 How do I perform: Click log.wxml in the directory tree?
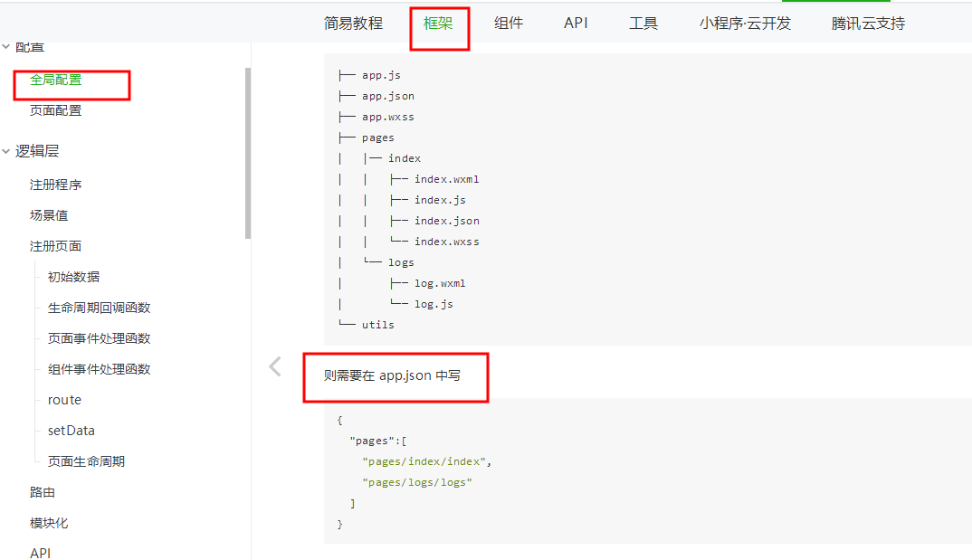[440, 283]
